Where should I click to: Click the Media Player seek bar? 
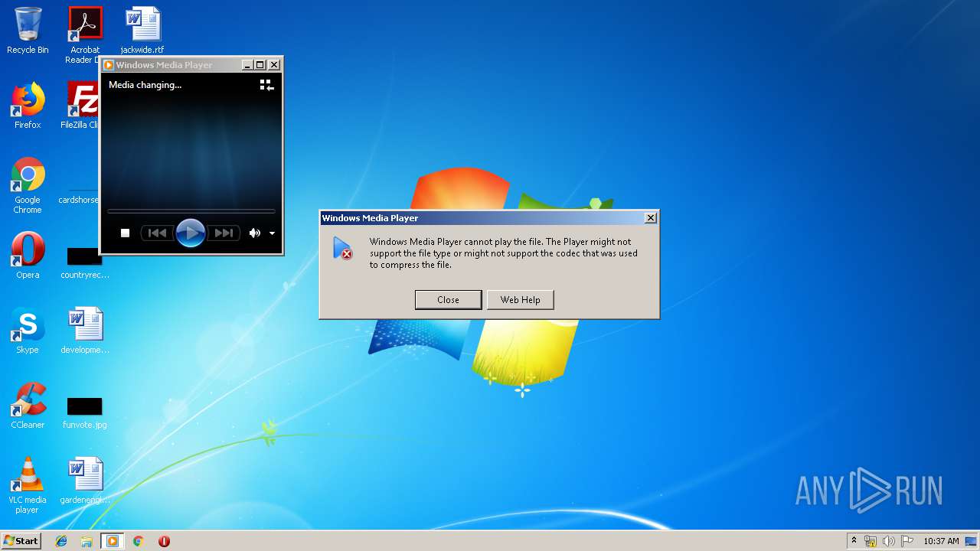(191, 210)
